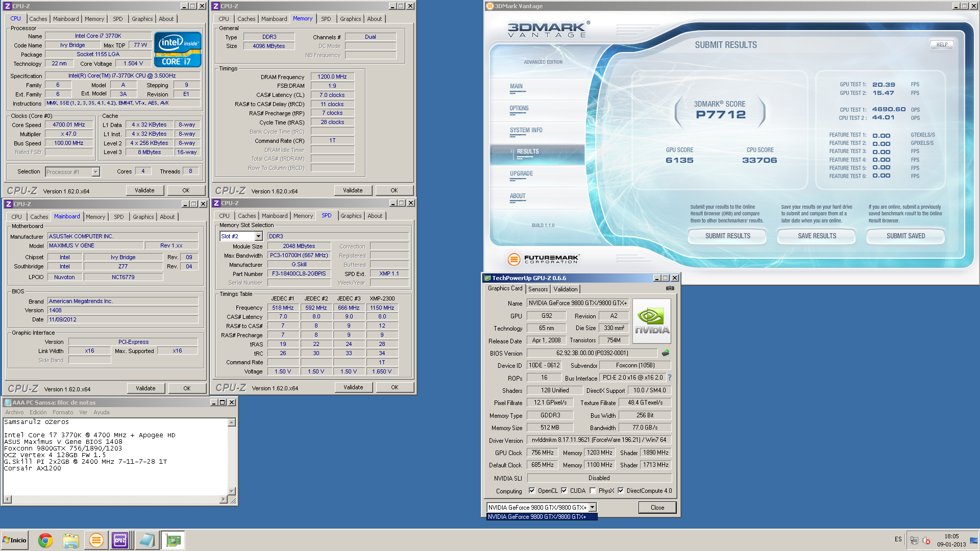Viewport: 980px width, 551px height.
Task: Click the GPU-Z Name field value
Action: pyautogui.click(x=578, y=303)
